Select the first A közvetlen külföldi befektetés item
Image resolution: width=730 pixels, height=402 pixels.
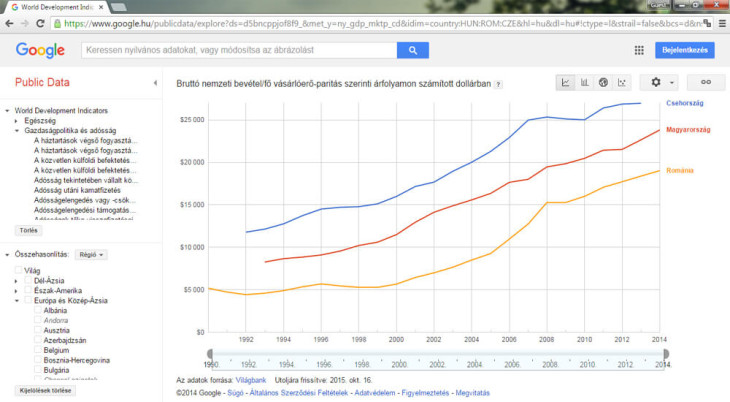(x=85, y=160)
